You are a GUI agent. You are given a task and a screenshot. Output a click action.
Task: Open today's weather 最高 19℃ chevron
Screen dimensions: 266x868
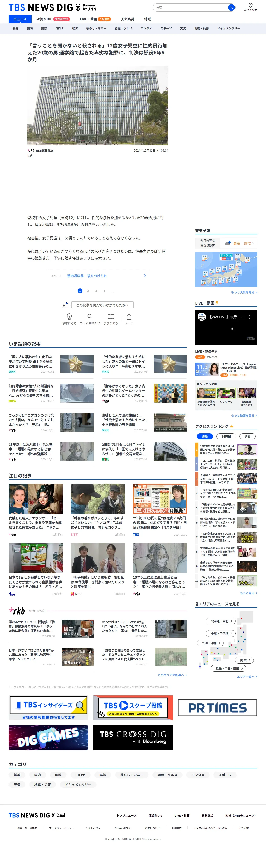coord(253,243)
